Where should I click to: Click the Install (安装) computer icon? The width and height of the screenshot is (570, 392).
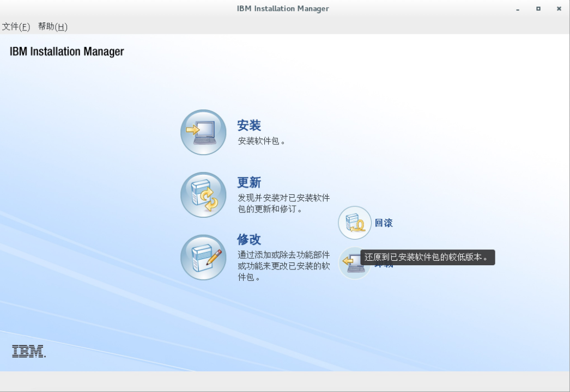203,132
